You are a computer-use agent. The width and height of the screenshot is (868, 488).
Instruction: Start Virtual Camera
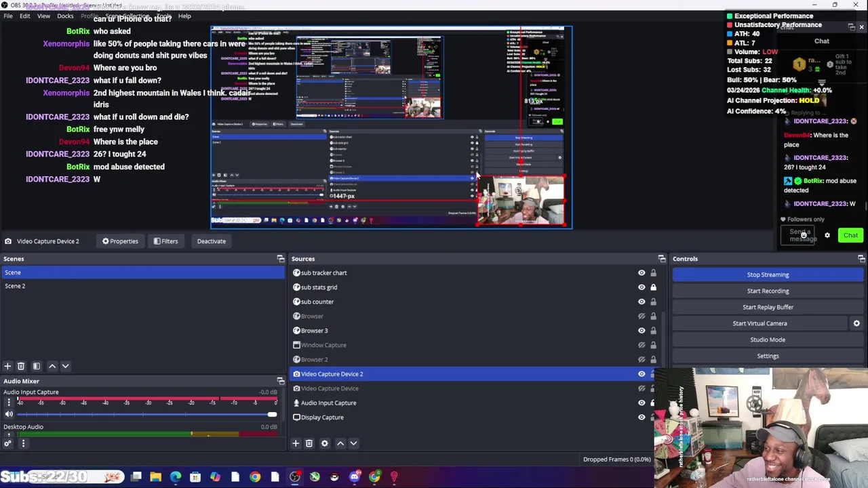(x=760, y=323)
